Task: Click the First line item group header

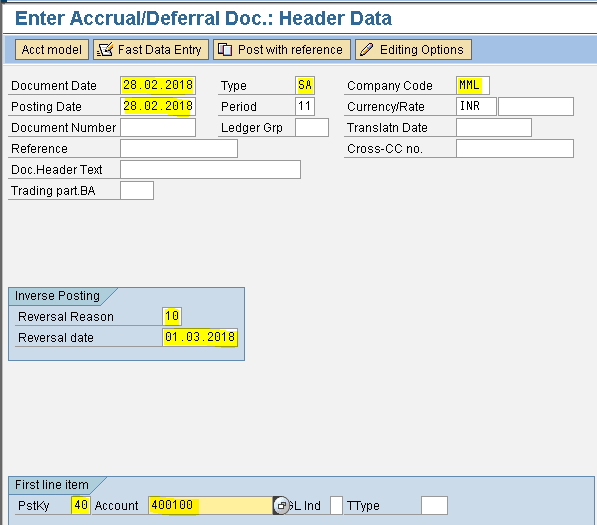Action: 51,485
